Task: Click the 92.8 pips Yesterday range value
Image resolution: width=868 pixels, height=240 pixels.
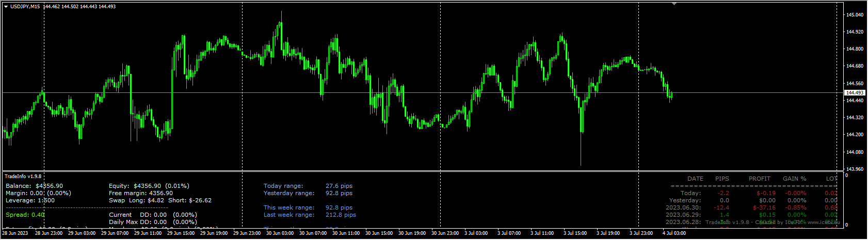Action: (339, 193)
